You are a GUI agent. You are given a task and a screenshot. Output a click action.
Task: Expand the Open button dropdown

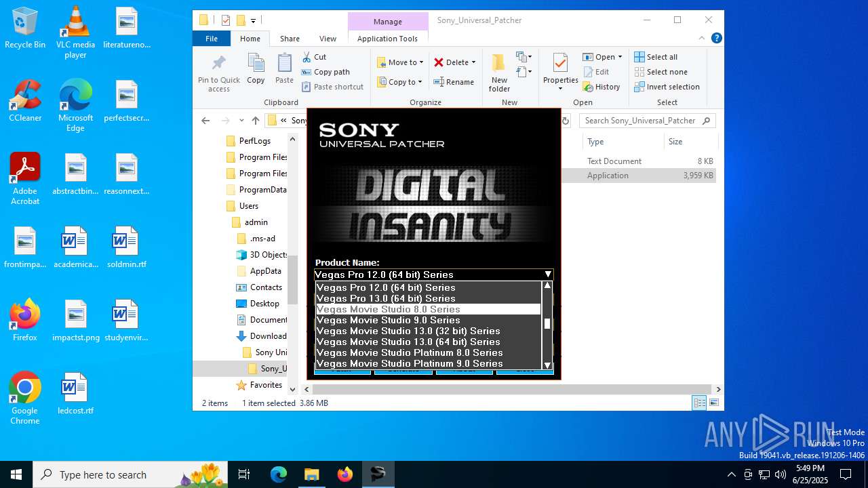620,57
